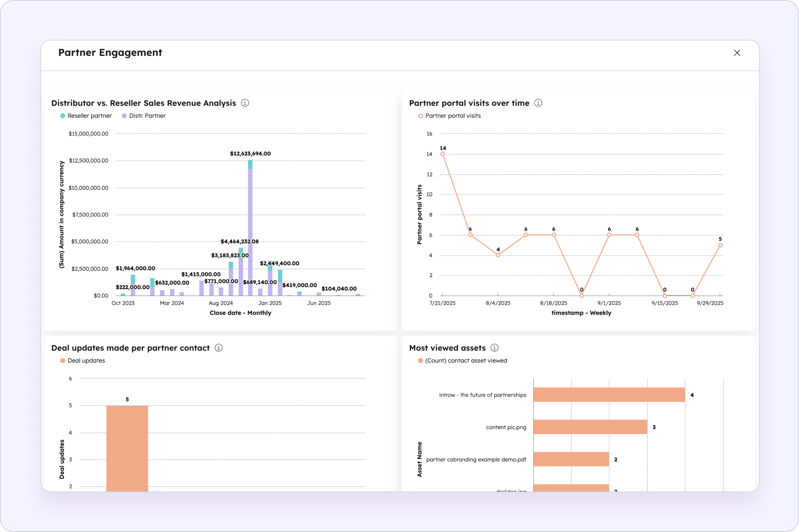This screenshot has height=532, width=799.
Task: Select the $12,623,694.00 peak revenue bar
Action: pyautogui.click(x=250, y=228)
